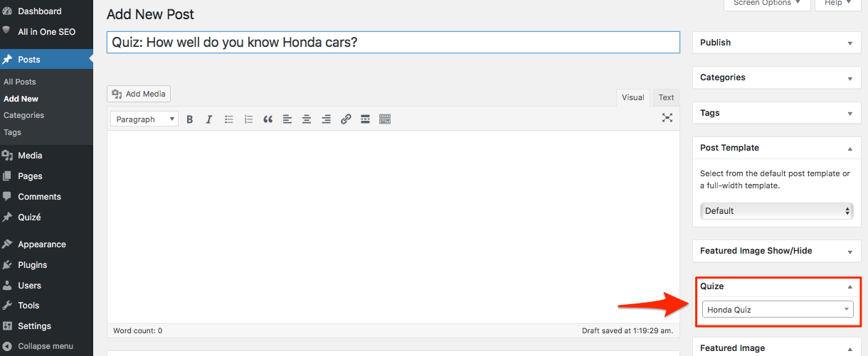Go to All Posts
Viewport: 868px width, 356px height.
point(19,82)
